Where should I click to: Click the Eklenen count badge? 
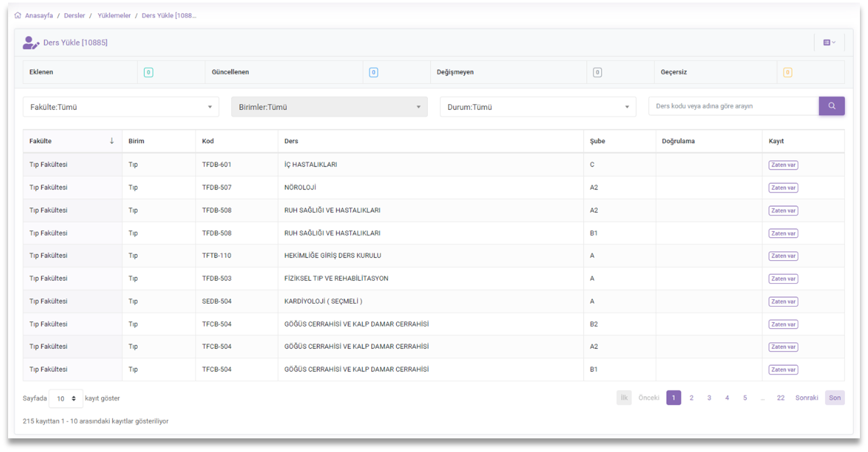pos(148,73)
